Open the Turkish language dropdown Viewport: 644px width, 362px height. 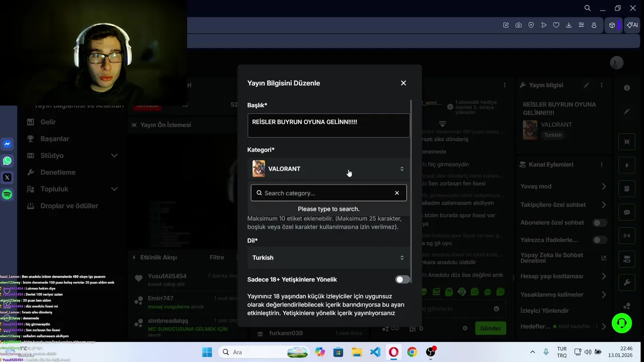pos(329,257)
